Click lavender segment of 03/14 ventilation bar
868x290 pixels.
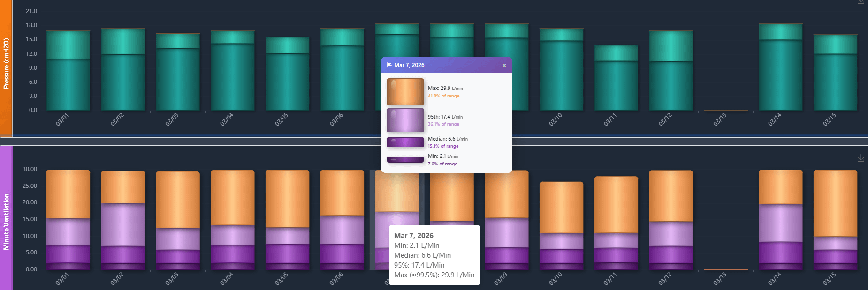click(x=780, y=223)
